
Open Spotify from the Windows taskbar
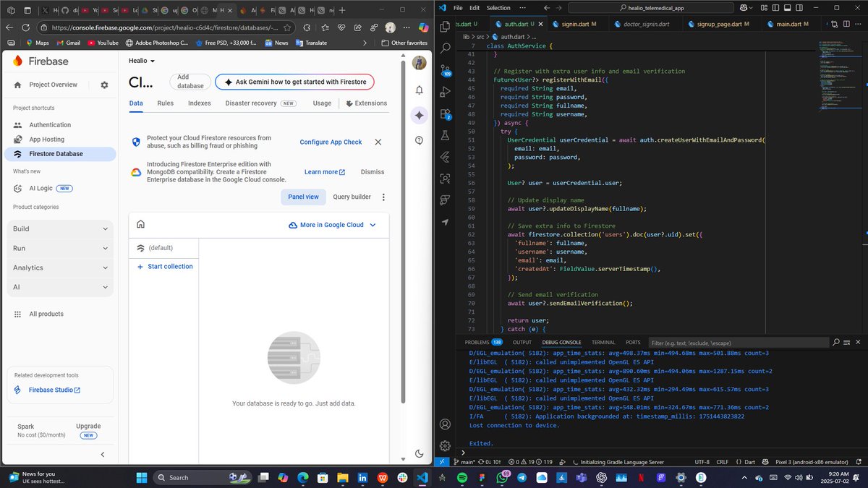(x=461, y=478)
